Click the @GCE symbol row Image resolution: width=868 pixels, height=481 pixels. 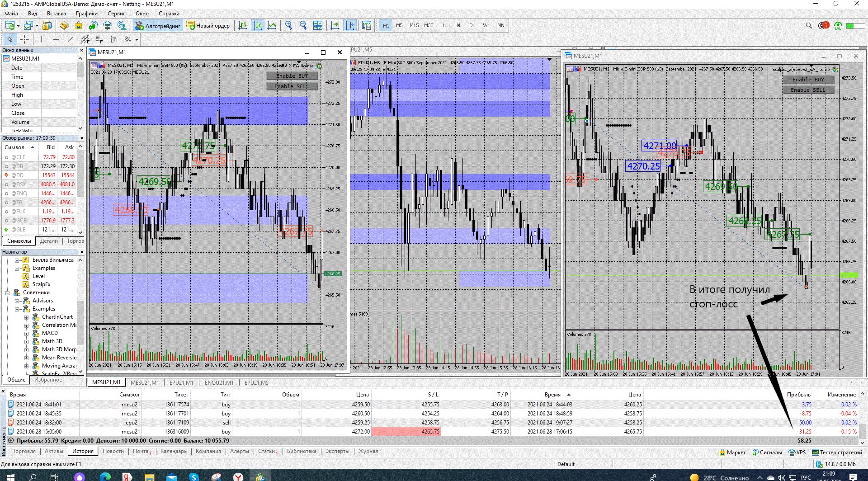click(40, 221)
